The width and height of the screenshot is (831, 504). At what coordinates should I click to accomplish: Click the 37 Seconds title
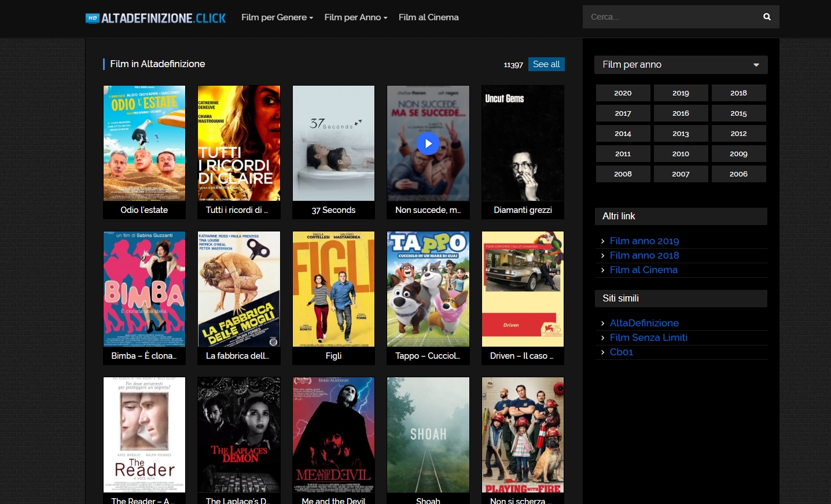click(x=333, y=210)
